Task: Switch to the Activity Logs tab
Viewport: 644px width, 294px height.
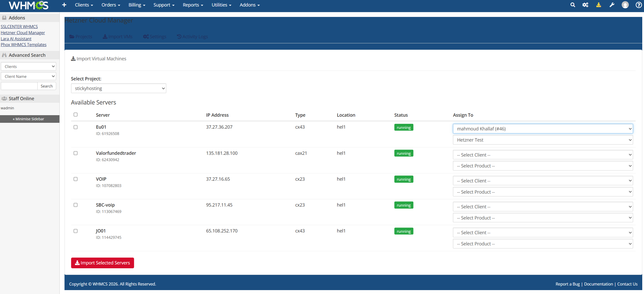Action: [x=192, y=37]
